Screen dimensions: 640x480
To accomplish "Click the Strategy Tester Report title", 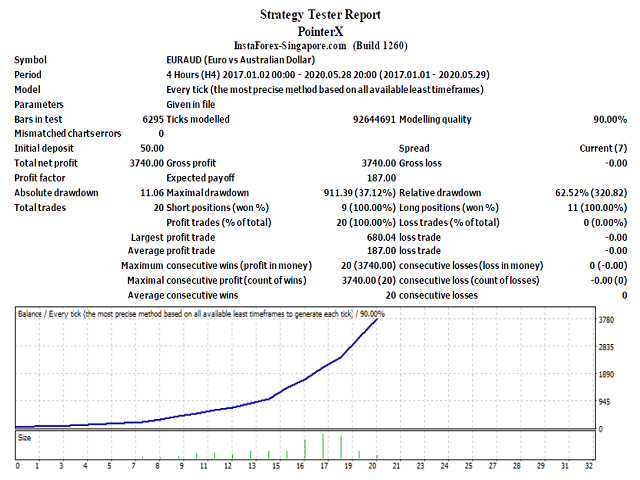I will pos(320,15).
